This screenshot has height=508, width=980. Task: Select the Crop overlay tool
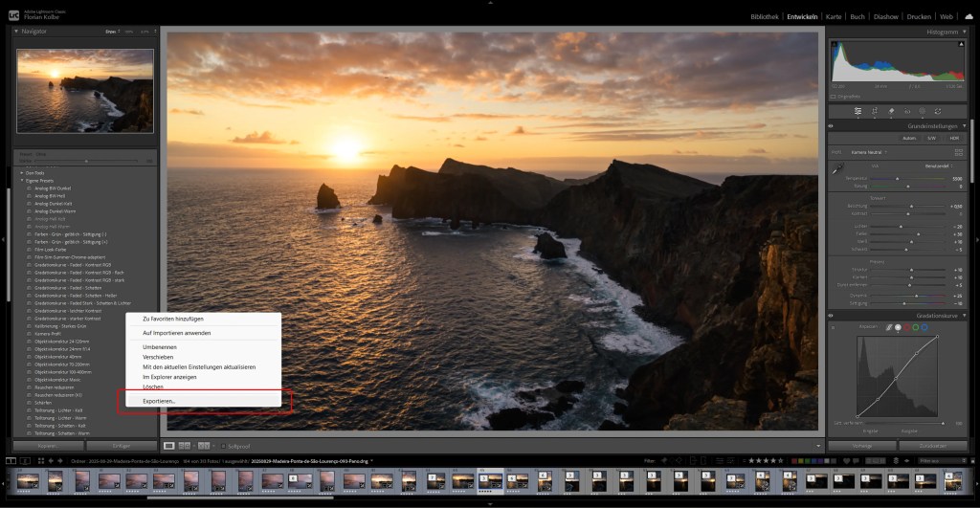click(x=874, y=111)
